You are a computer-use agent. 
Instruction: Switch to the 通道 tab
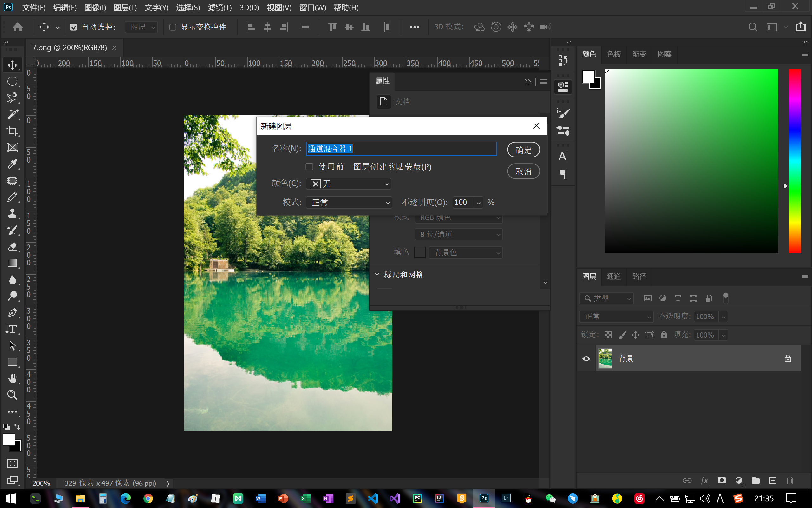tap(614, 276)
